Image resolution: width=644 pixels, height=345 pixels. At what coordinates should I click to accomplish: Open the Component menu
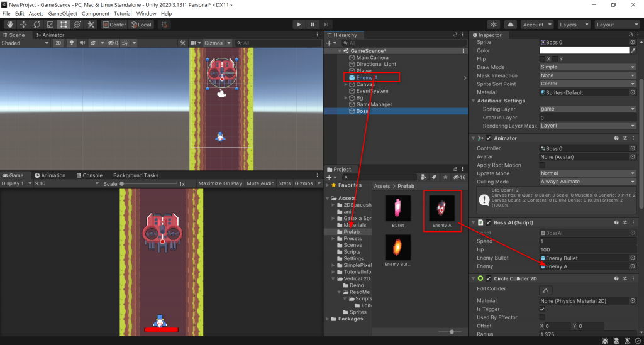pos(96,14)
